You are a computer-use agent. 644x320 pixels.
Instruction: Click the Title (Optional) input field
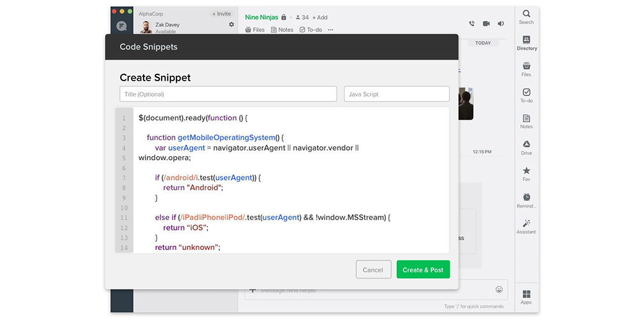pyautogui.click(x=228, y=94)
